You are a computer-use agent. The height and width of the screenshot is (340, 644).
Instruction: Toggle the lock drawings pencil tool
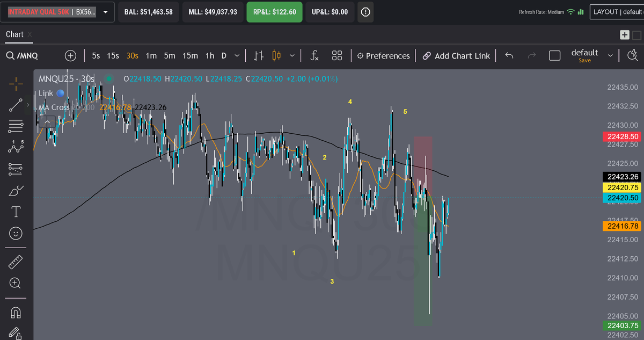16,332
